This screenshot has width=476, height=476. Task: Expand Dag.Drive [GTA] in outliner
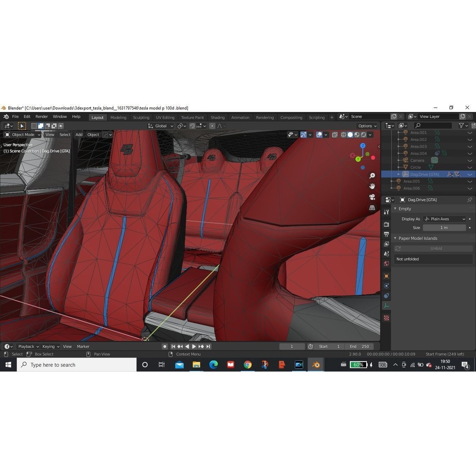pos(398,174)
